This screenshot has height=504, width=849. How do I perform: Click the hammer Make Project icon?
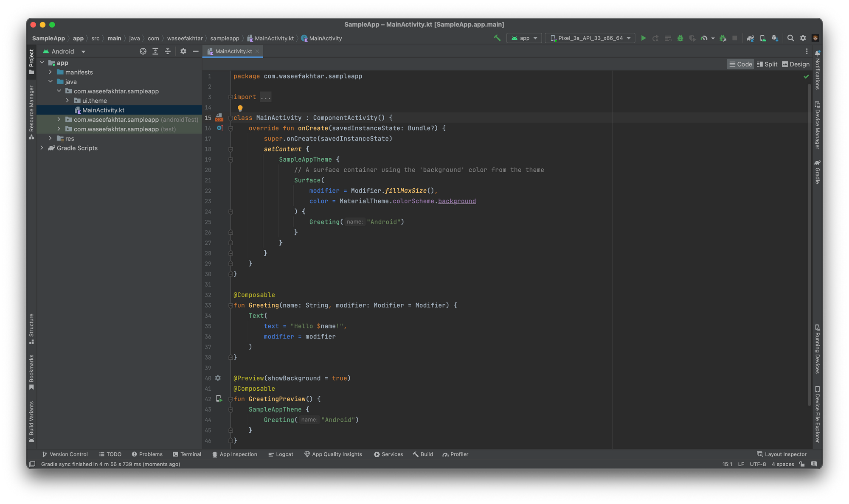(497, 38)
